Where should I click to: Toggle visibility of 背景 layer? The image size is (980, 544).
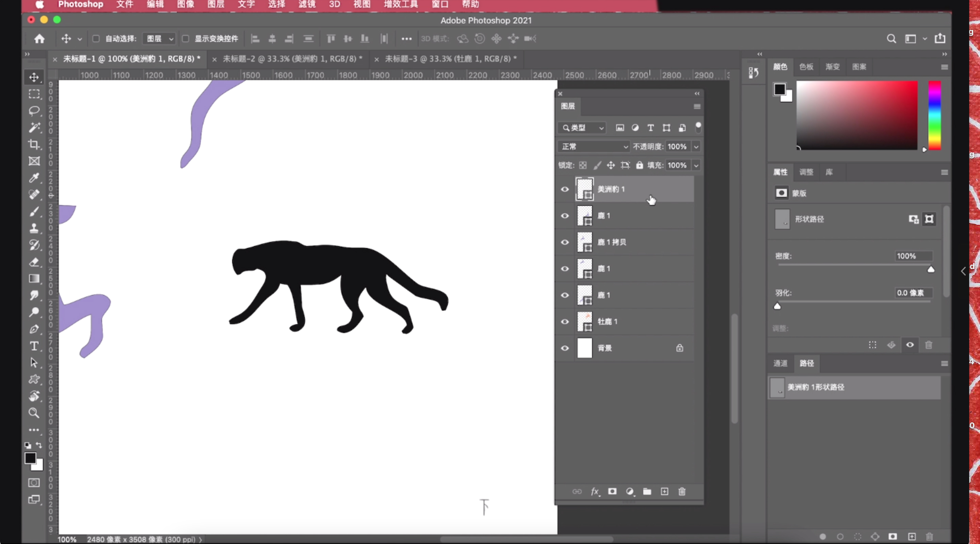tap(565, 348)
